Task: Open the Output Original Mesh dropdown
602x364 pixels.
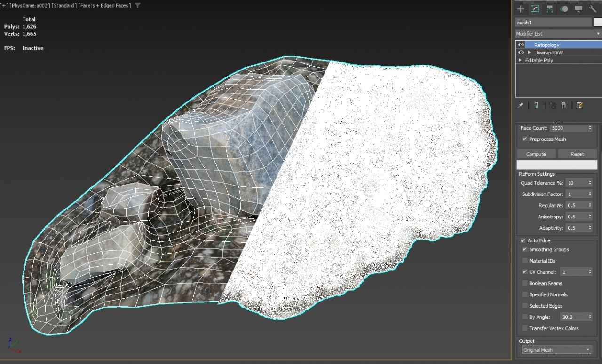Action: pyautogui.click(x=589, y=349)
